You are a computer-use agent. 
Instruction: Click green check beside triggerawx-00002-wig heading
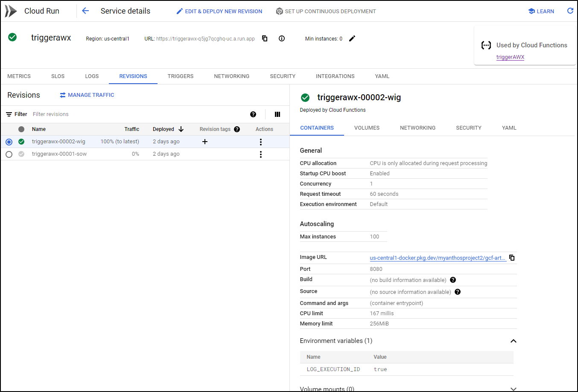pyautogui.click(x=305, y=98)
